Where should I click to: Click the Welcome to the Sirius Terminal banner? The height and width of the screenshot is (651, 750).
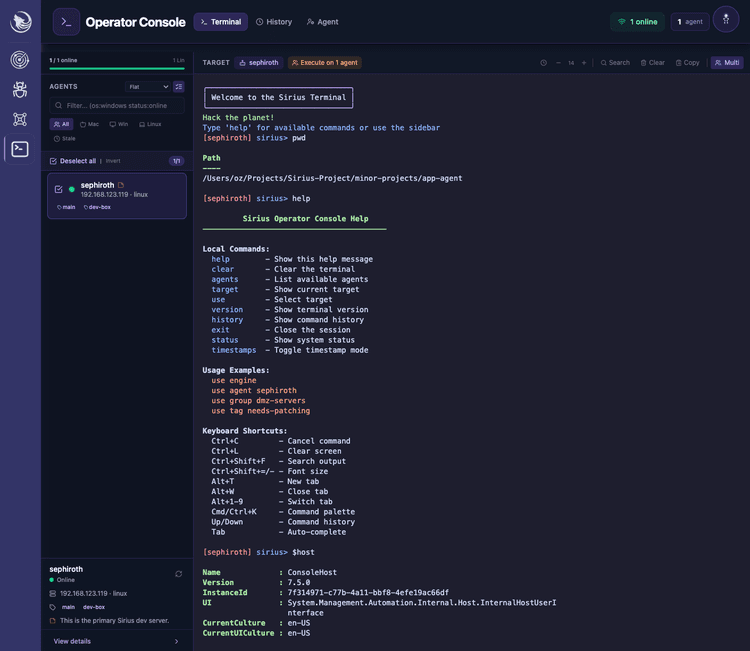point(278,98)
